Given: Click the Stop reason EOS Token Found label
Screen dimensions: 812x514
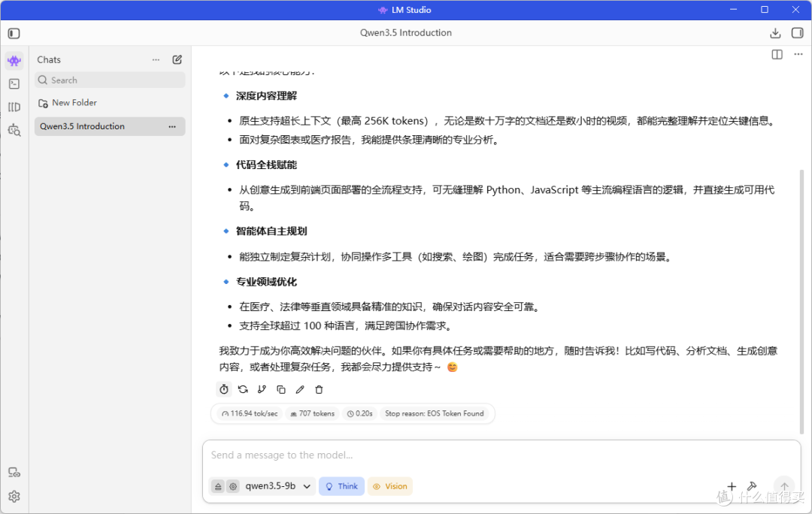Looking at the screenshot, I should [434, 413].
